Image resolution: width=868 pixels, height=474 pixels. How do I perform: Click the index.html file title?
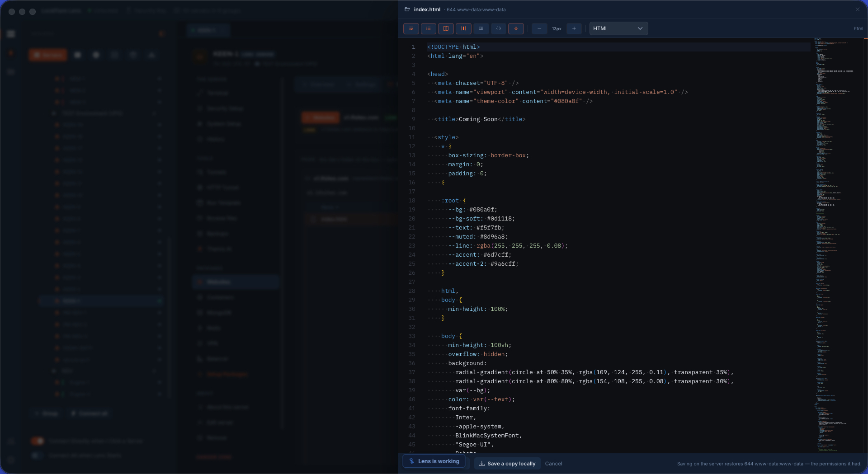pyautogui.click(x=427, y=9)
